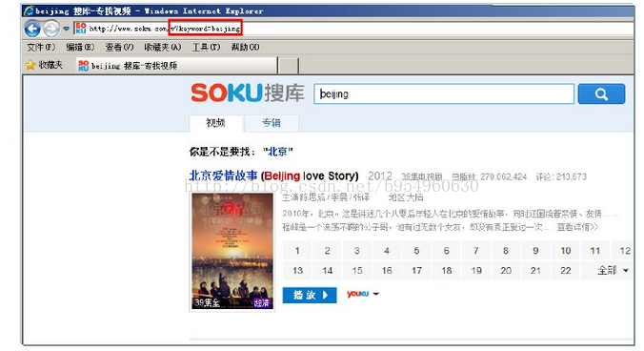Click the beijing search input box
Viewport: 644px width, 351px height.
pyautogui.click(x=444, y=94)
